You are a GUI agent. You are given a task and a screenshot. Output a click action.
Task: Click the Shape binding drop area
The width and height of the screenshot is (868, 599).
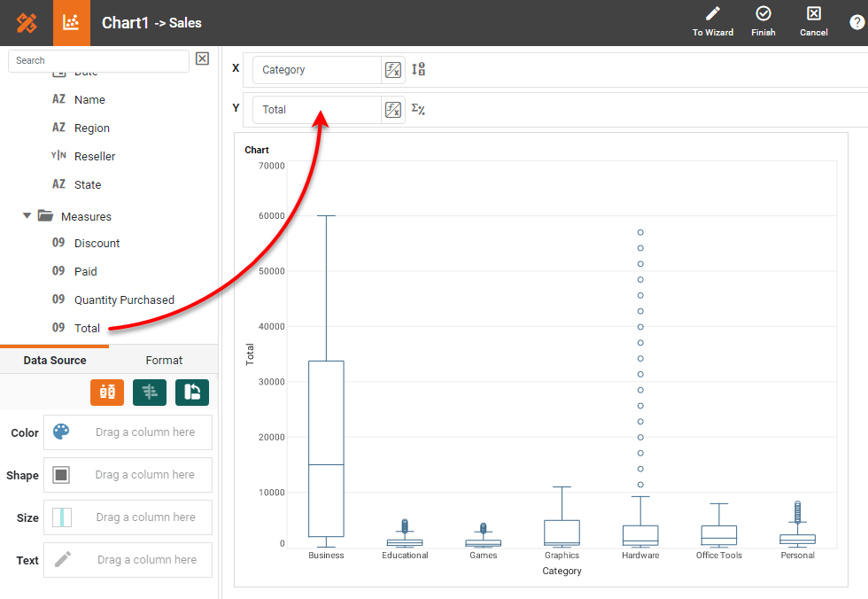click(x=128, y=475)
